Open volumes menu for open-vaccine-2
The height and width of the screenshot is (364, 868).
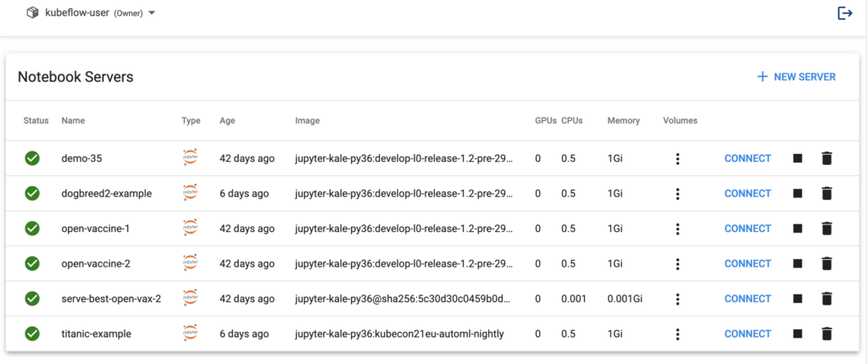pos(677,263)
